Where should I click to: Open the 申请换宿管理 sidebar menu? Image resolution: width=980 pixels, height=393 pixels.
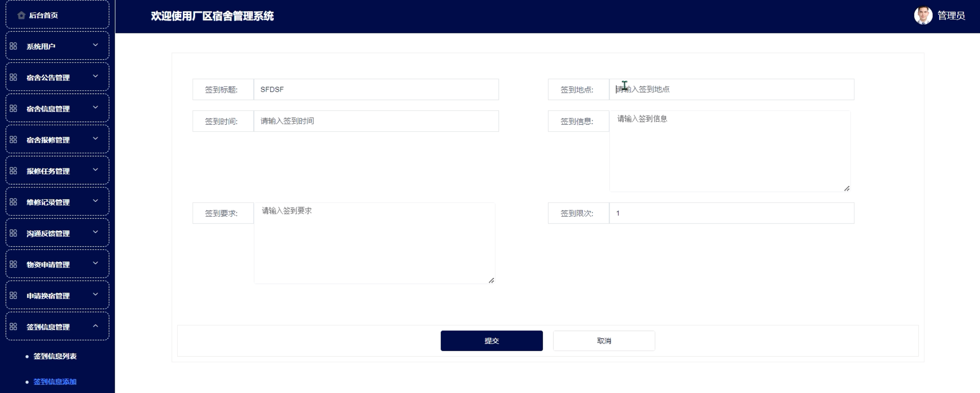48,296
